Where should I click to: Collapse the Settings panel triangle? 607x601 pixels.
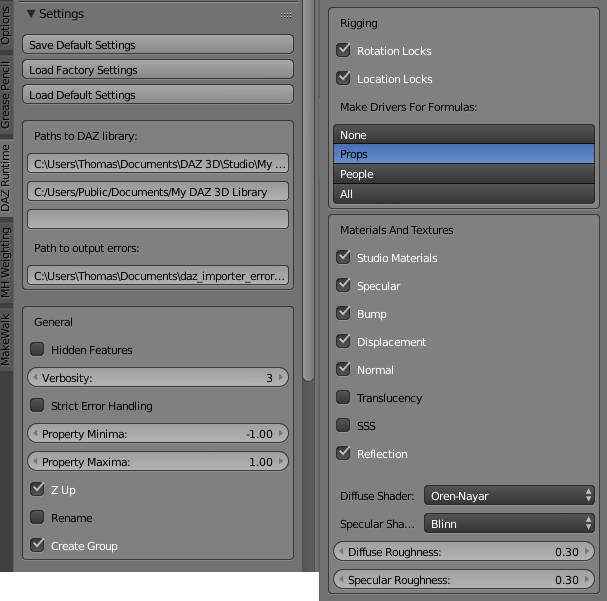click(x=31, y=14)
